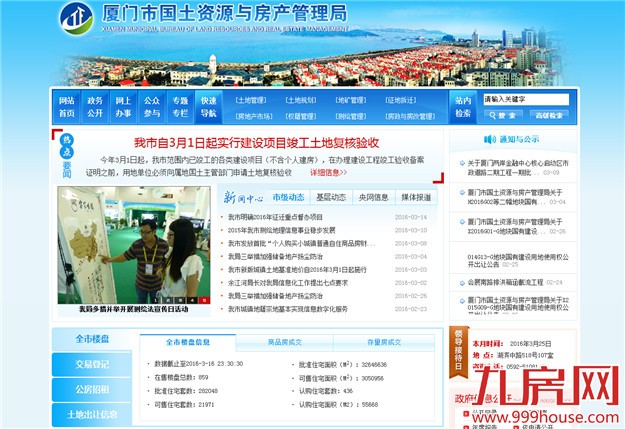Jump to slideshow image 5
Screen dimensions: 625x429
pos(205,300)
